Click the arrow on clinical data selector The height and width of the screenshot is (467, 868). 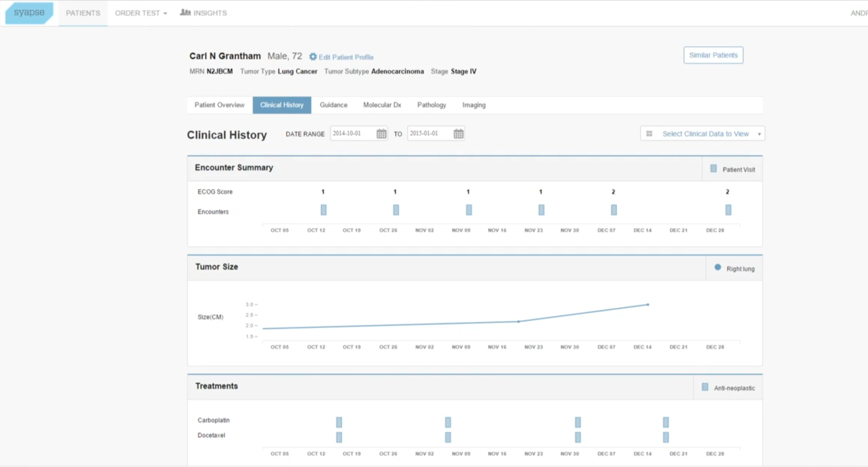click(759, 134)
